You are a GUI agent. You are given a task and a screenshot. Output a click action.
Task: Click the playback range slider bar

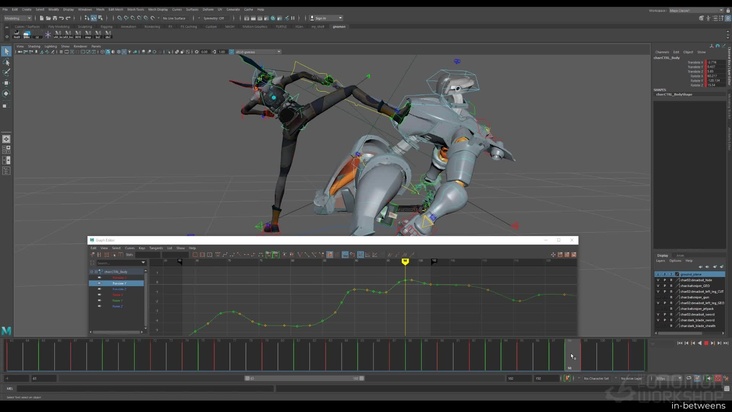[305, 379]
